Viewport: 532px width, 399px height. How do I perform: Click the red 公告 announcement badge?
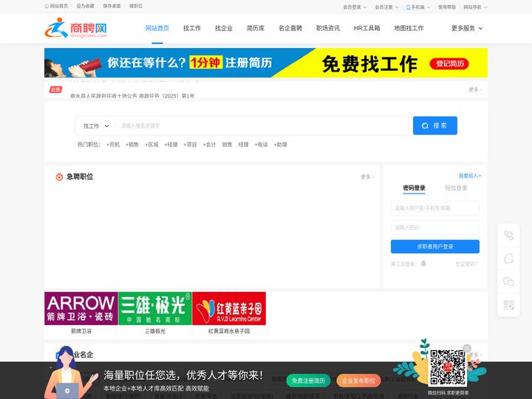(55, 89)
